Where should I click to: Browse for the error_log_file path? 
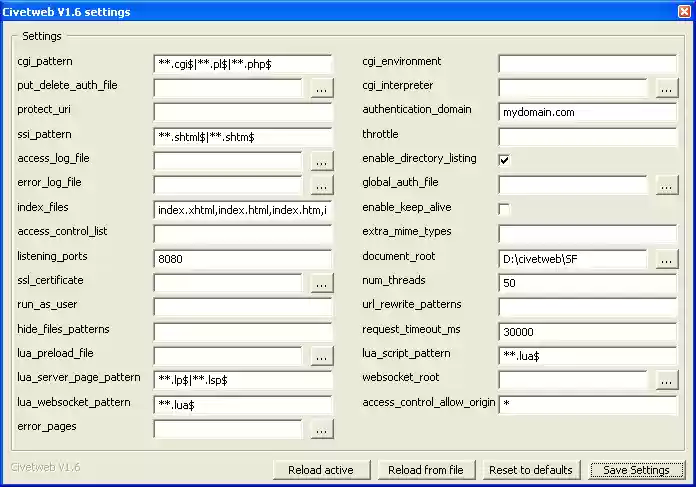coord(321,185)
